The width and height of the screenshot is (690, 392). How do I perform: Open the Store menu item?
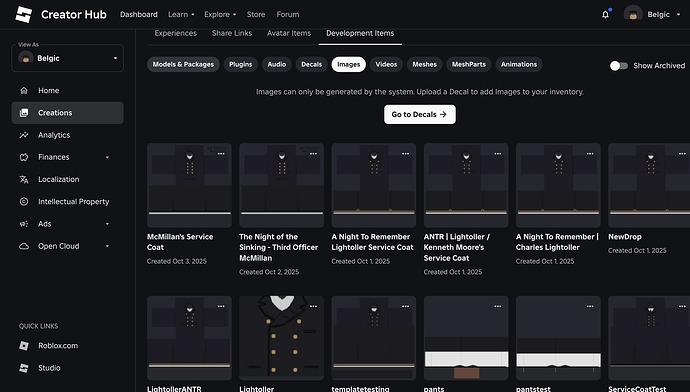tap(256, 15)
